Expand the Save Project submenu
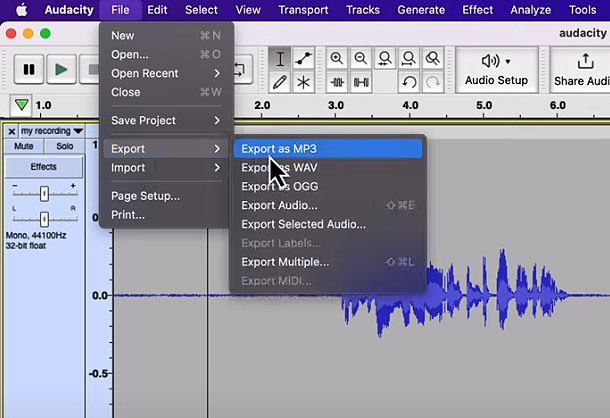The image size is (610, 418). click(x=166, y=120)
